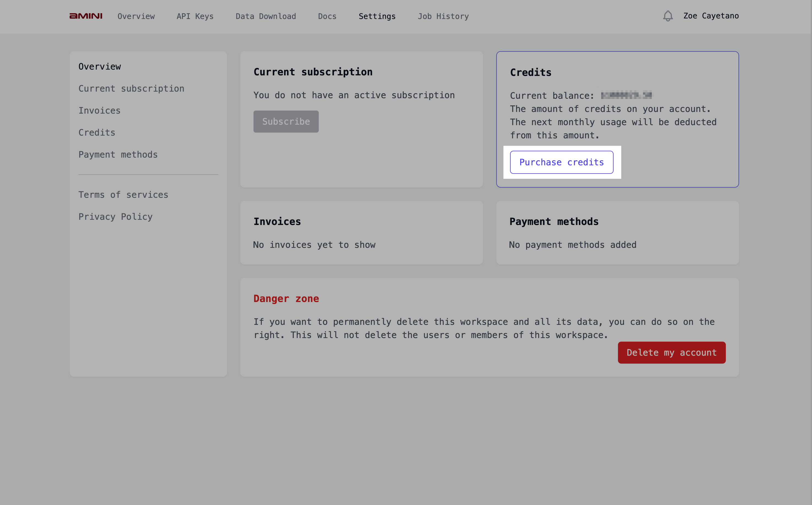Open Data Download page
This screenshot has width=812, height=505.
click(266, 17)
